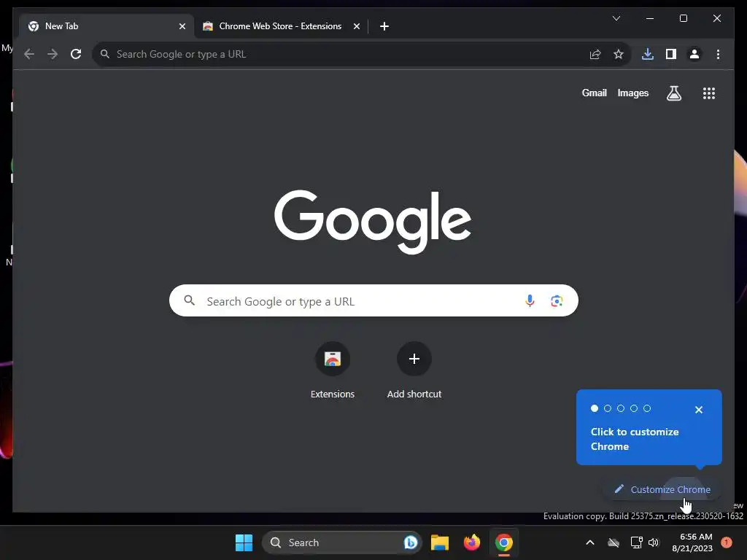Launch Firefox from the taskbar
Screen dimensions: 747x560
[472, 542]
